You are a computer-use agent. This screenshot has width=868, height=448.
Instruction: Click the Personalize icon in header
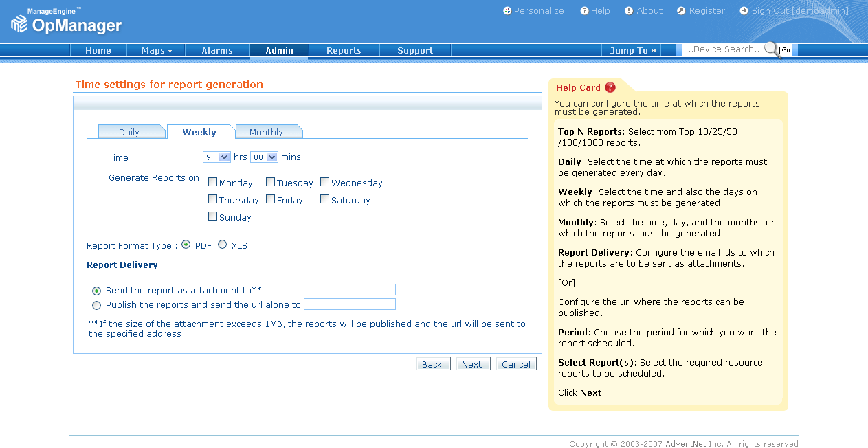507,11
